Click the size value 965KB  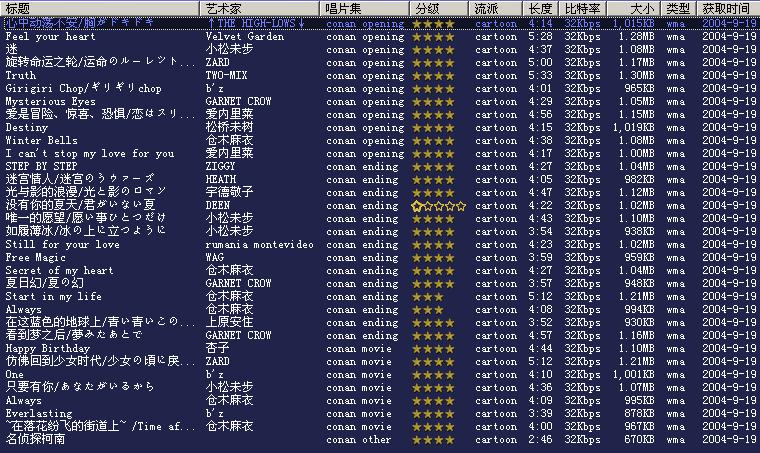[x=639, y=89]
